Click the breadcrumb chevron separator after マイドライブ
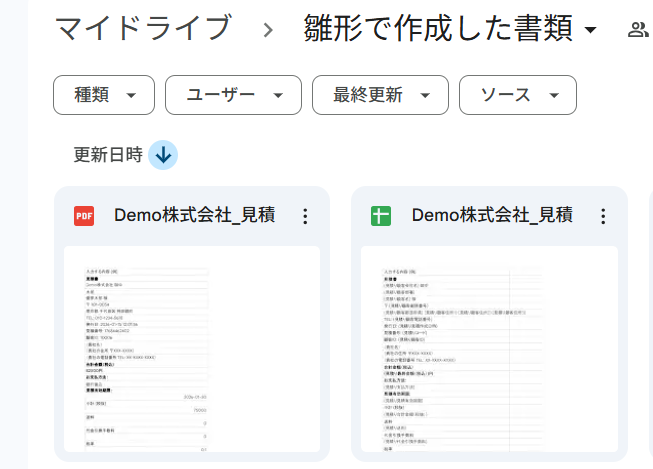 269,30
